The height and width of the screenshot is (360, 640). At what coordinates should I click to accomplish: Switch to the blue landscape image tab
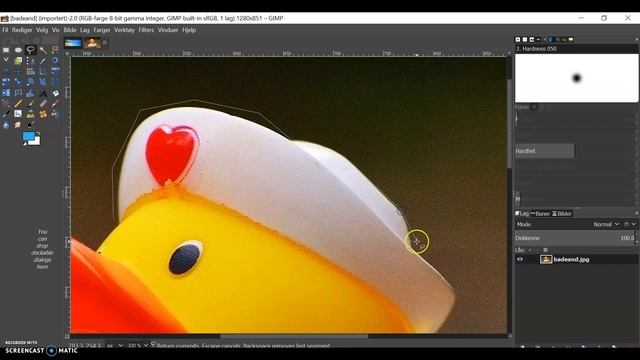click(73, 43)
